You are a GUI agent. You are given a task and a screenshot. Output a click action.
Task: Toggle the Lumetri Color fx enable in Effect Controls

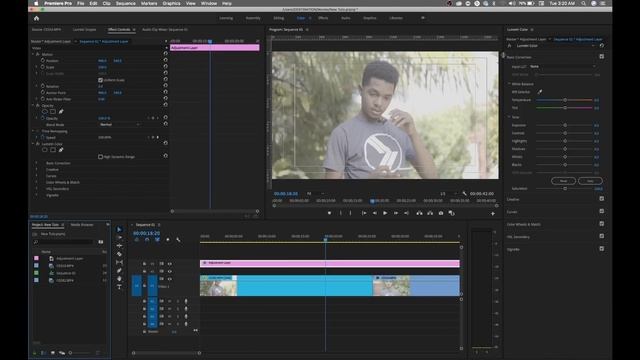point(38,144)
